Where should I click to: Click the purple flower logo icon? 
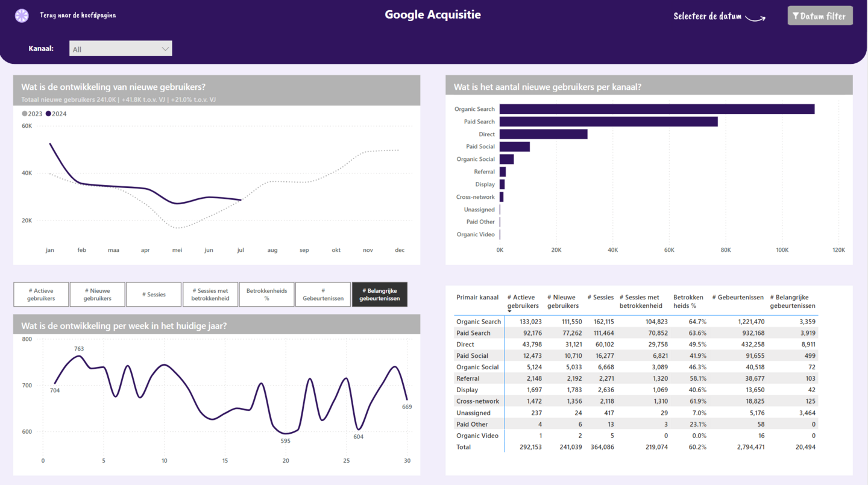click(22, 16)
